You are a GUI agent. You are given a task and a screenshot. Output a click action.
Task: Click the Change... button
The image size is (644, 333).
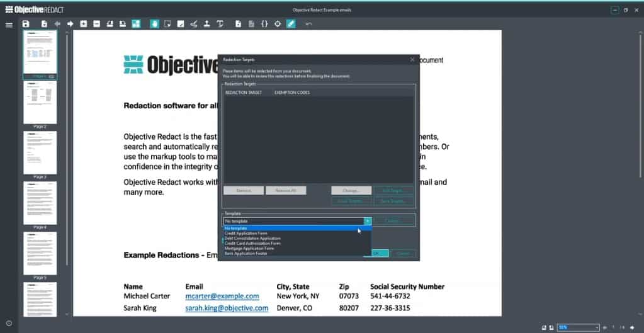pyautogui.click(x=351, y=191)
